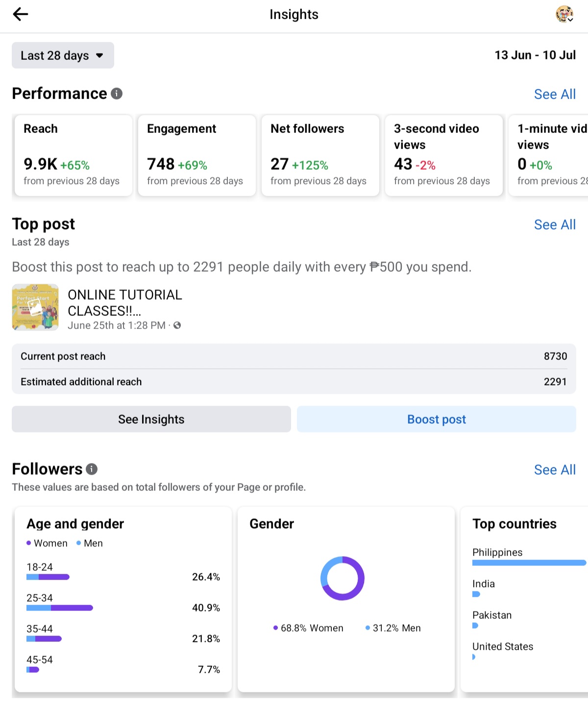Click the Followers info icon

pyautogui.click(x=92, y=469)
